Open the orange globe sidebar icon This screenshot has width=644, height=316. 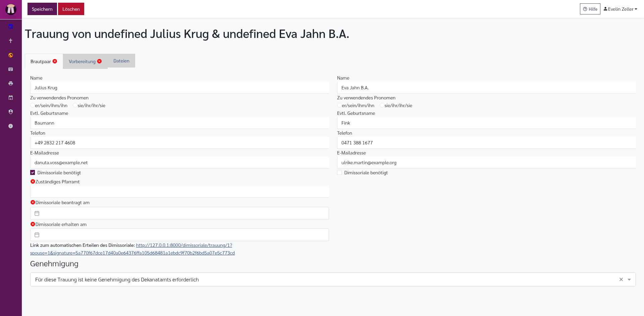(11, 55)
